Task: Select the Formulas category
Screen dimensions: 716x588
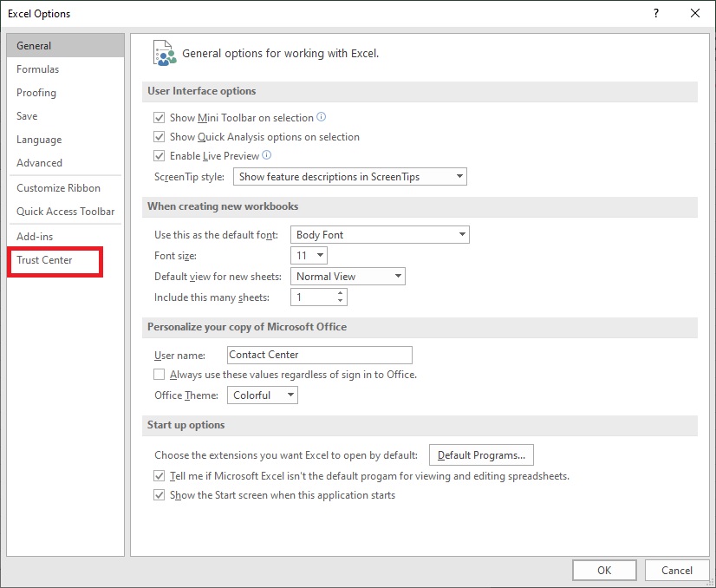Action: coord(65,69)
